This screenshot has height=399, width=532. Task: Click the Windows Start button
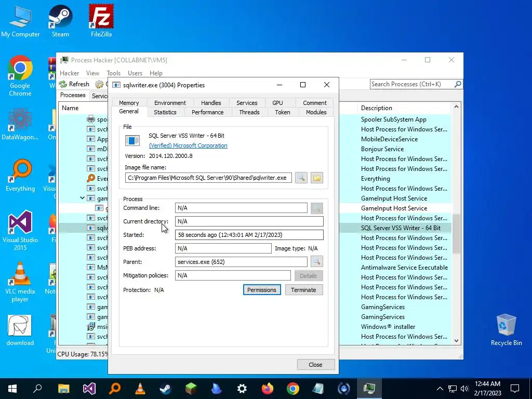point(12,389)
